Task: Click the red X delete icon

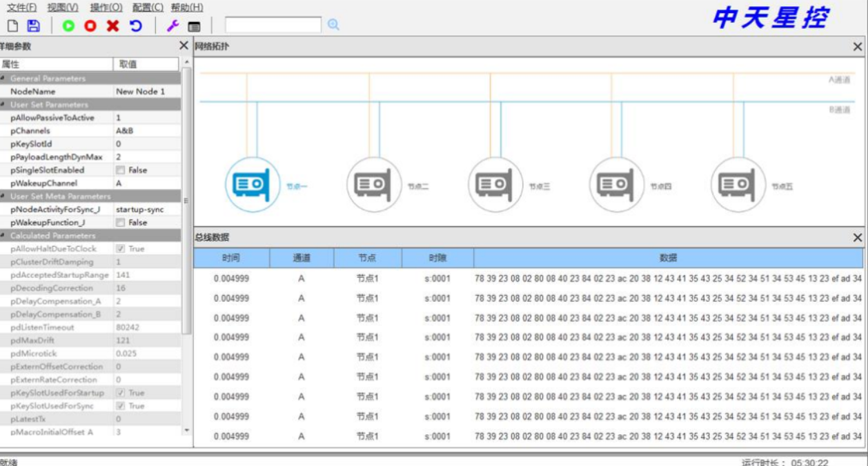Action: pos(112,26)
